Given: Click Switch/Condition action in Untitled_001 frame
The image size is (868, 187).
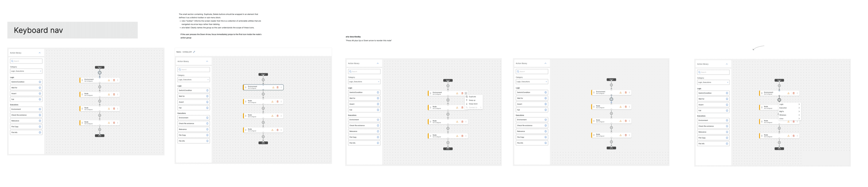Looking at the screenshot, I should 193,90.
